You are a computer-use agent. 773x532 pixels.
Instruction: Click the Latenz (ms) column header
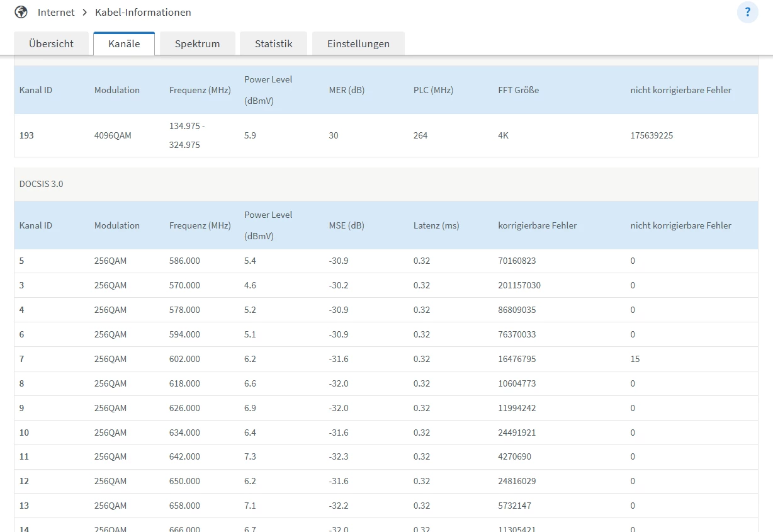(436, 225)
